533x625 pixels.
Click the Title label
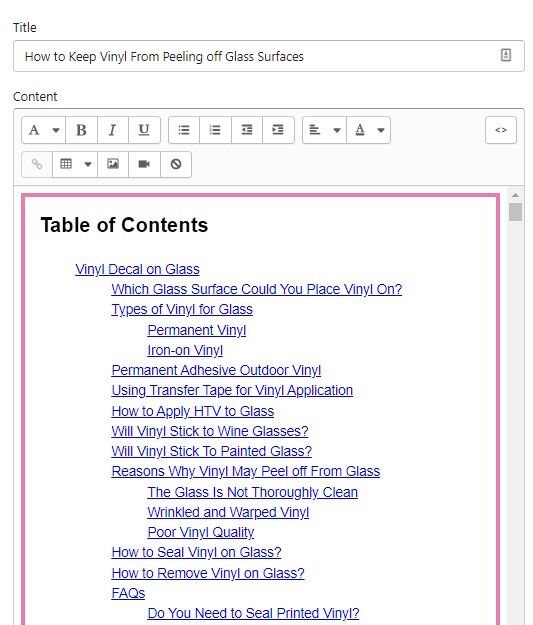(25, 28)
